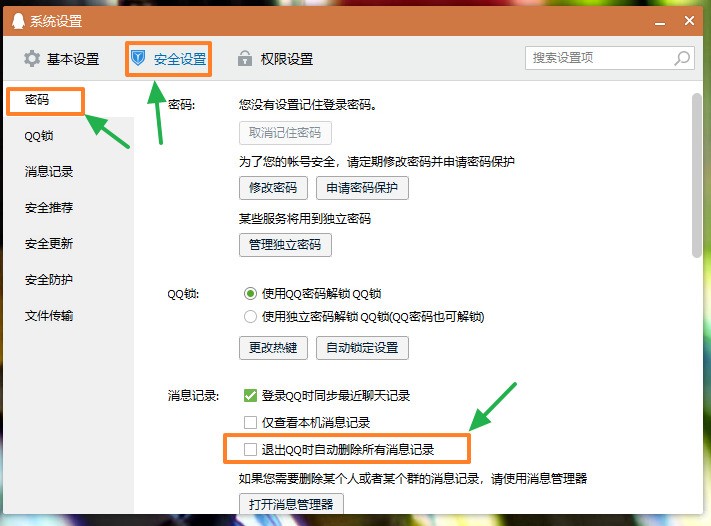Click the 更改热键 button
Screen dimensions: 711x526
pyautogui.click(x=273, y=348)
